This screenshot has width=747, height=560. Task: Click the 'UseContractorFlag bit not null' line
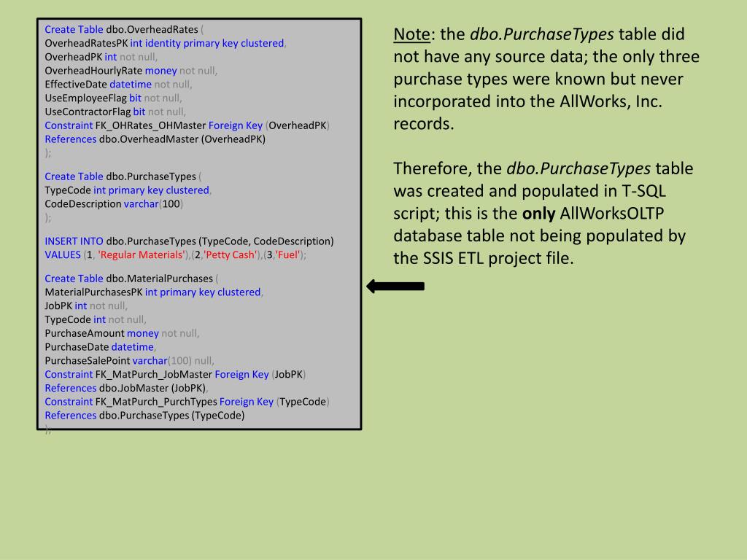pos(115,112)
